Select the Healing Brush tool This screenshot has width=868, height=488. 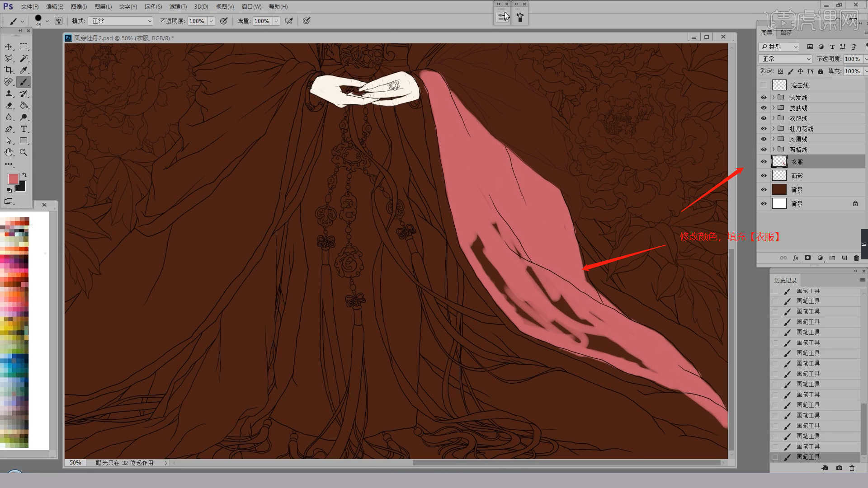click(x=9, y=82)
